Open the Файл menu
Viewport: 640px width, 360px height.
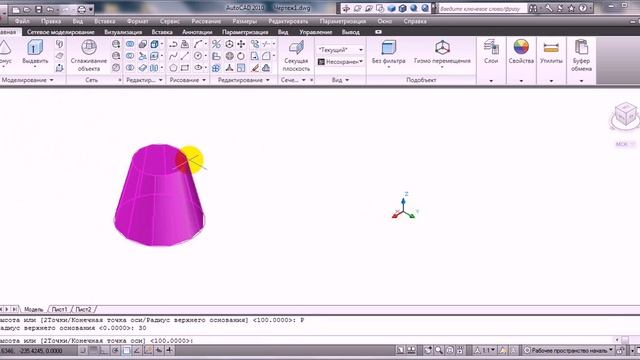coord(22,21)
